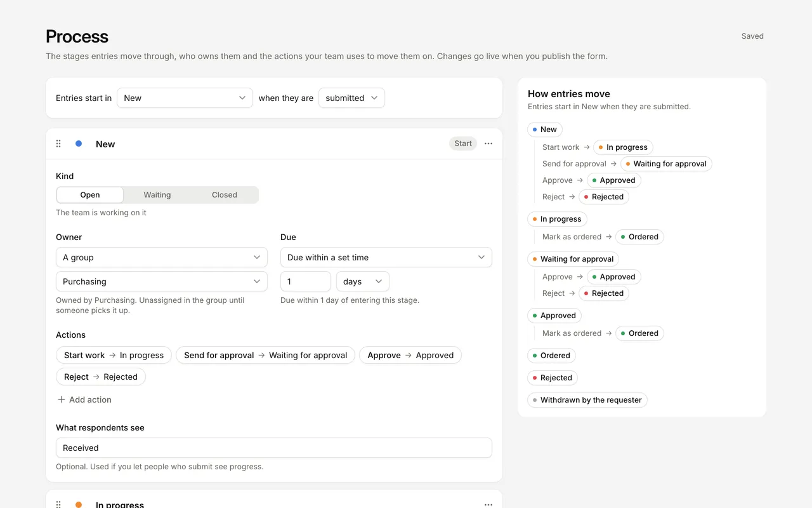This screenshot has width=812, height=508.
Task: Open the 'submitted' trigger dropdown
Action: [351, 98]
